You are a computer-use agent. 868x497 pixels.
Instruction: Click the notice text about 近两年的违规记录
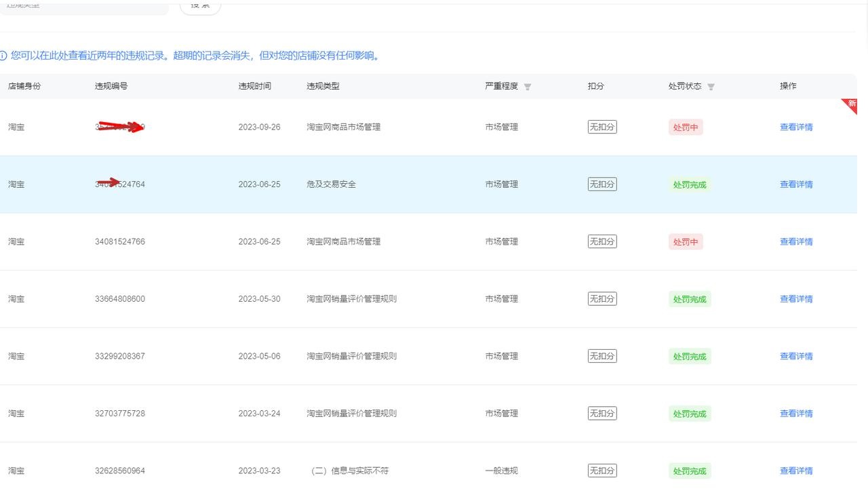tap(197, 56)
